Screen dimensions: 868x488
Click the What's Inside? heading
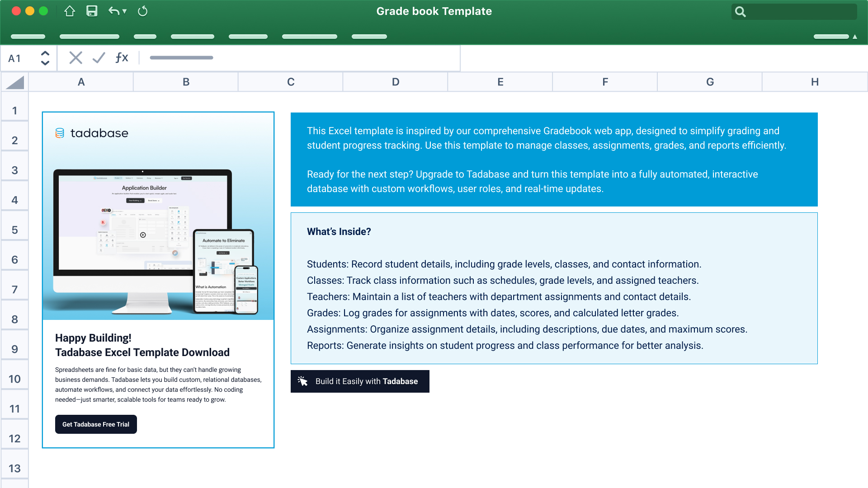[339, 232]
